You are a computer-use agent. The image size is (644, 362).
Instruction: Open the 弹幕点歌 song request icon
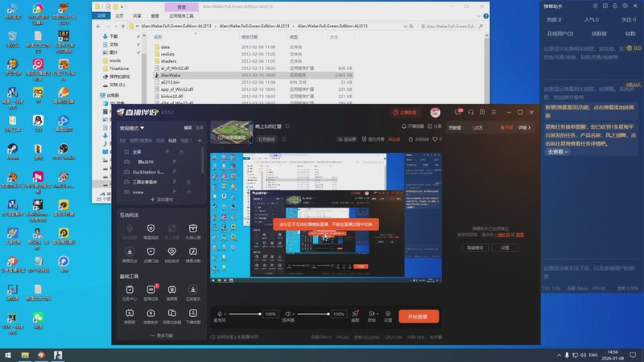pyautogui.click(x=193, y=252)
